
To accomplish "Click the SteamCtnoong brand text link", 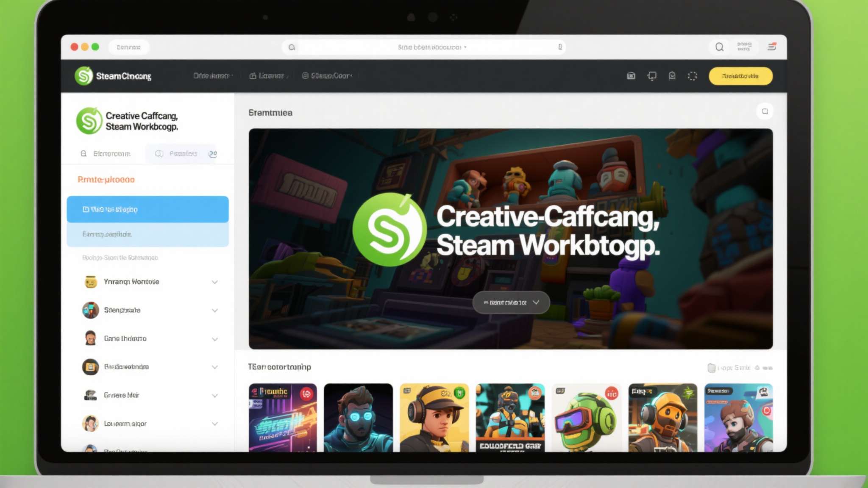I will point(123,76).
